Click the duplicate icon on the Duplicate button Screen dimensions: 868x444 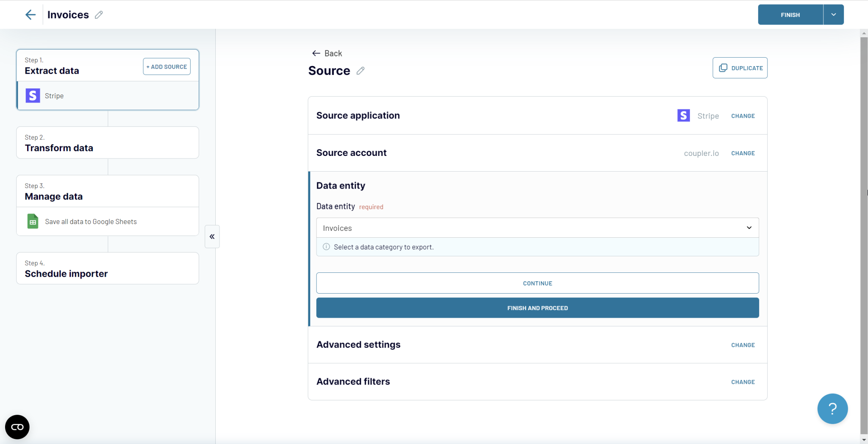(x=723, y=68)
